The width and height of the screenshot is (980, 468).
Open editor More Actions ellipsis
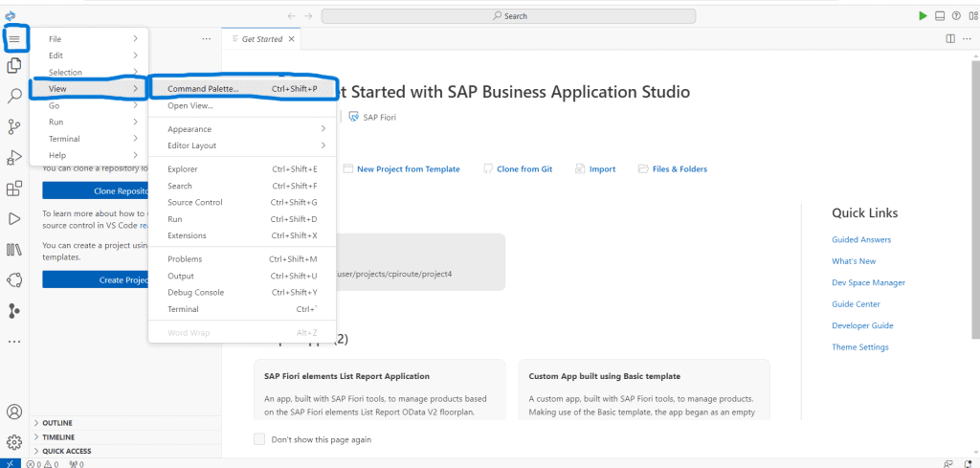point(967,38)
